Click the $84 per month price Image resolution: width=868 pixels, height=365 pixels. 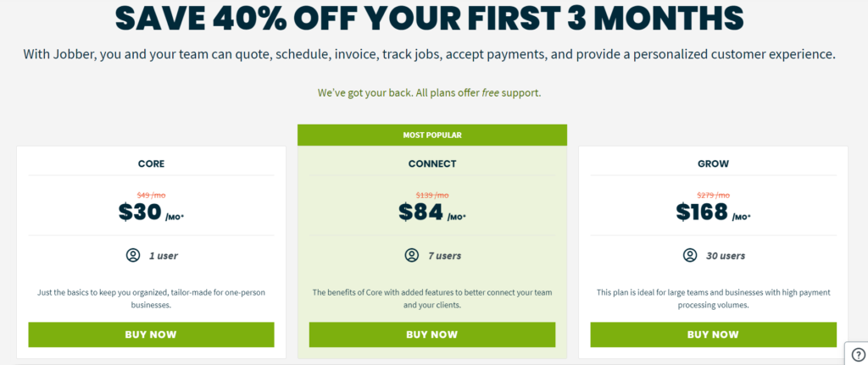pyautogui.click(x=432, y=213)
